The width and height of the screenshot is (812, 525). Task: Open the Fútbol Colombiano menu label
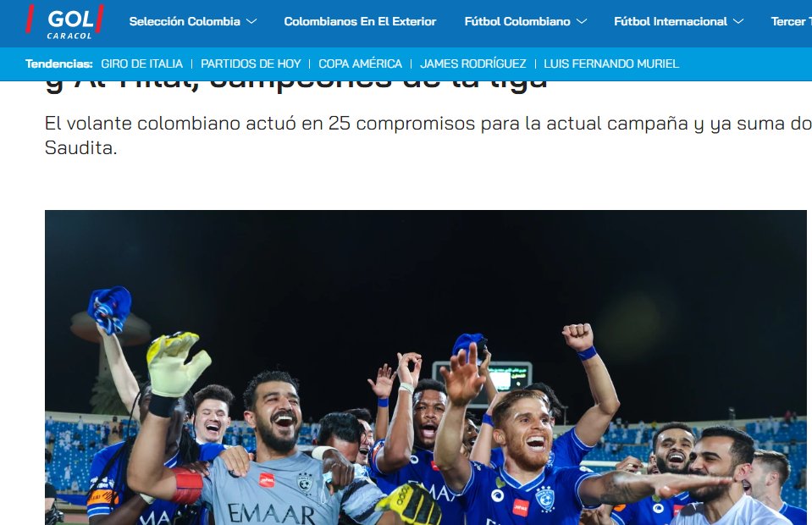517,22
